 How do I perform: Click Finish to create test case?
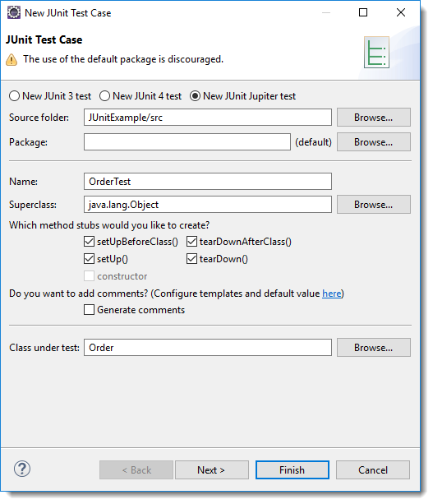[293, 470]
